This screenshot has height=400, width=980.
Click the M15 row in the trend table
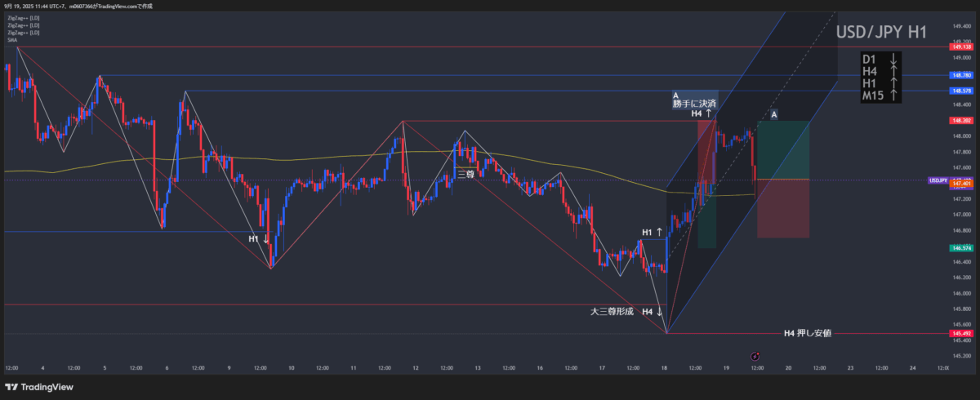tap(880, 96)
